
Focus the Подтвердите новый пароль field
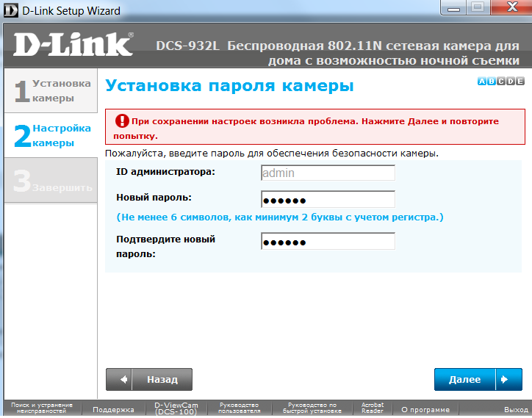click(328, 242)
